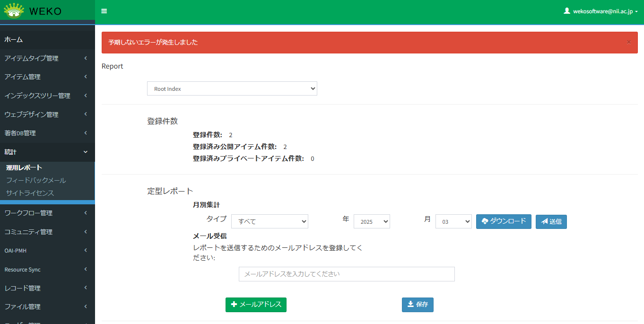The image size is (644, 324).
Task: Open the フィードバックメール submenu item
Action: 36,180
